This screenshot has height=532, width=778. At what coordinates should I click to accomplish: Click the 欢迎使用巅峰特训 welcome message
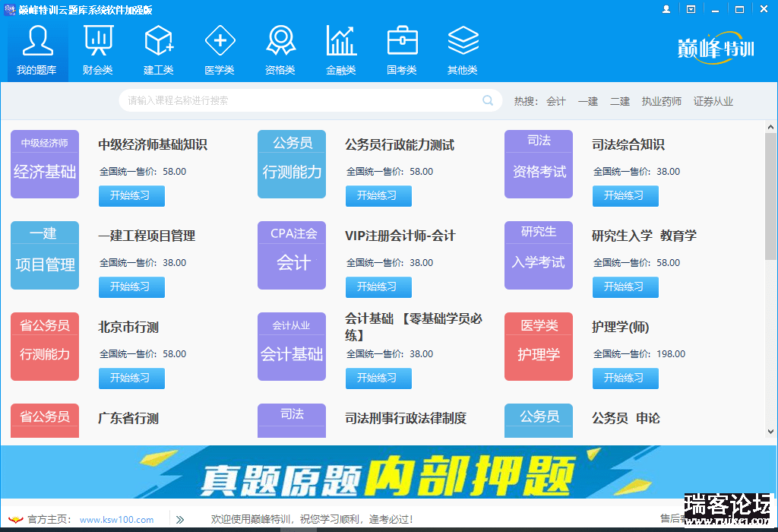pyautogui.click(x=312, y=520)
